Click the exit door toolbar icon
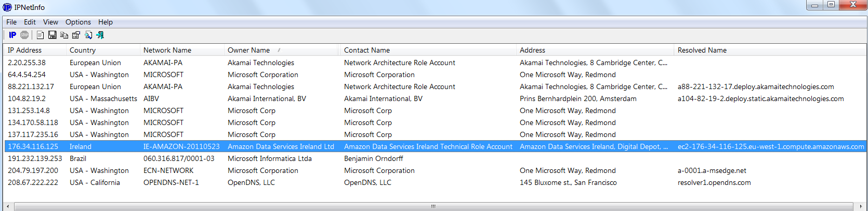The image size is (868, 211). click(x=100, y=35)
